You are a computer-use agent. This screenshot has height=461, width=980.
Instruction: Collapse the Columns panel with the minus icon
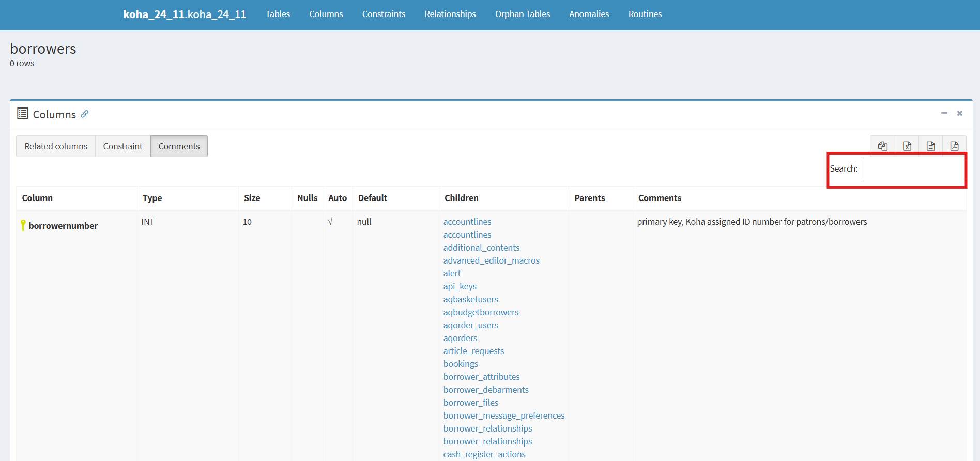(x=944, y=113)
